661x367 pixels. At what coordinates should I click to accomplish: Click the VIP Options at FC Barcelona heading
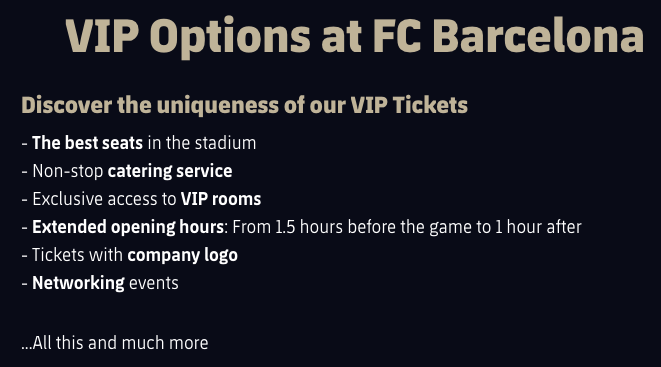click(x=354, y=37)
